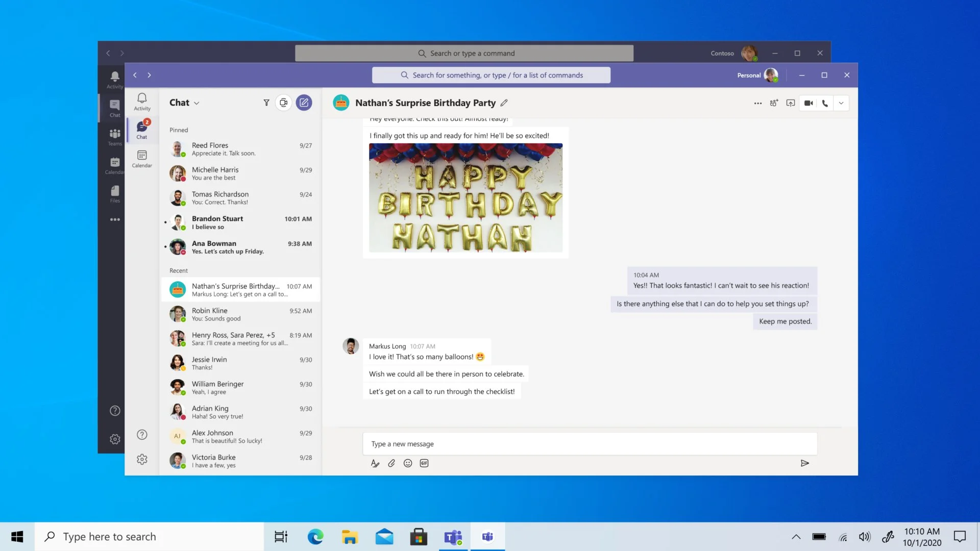The width and height of the screenshot is (980, 551).
Task: Send the message
Action: (805, 463)
